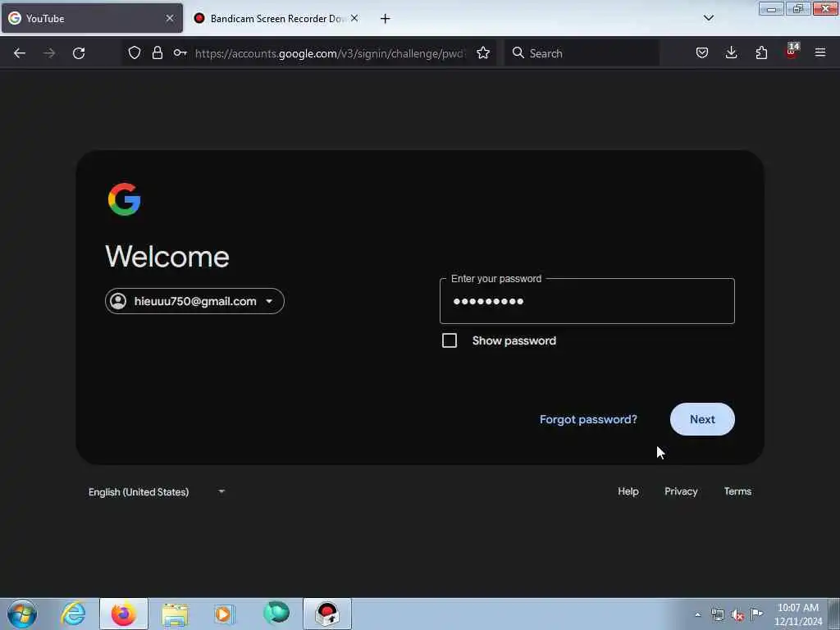Click the red extension icon with badge 14
Image resolution: width=840 pixels, height=630 pixels.
click(x=792, y=52)
